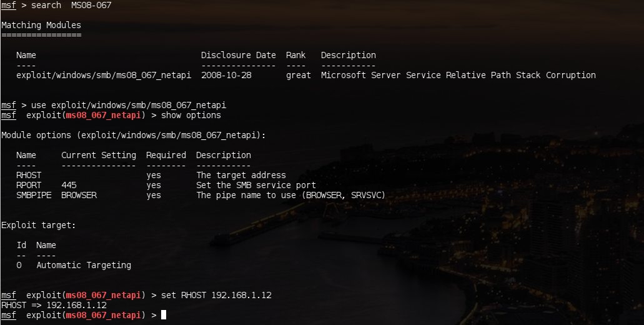Image resolution: width=644 pixels, height=325 pixels.
Task: Click the terminal cursor at the last prompt
Action: click(x=164, y=315)
